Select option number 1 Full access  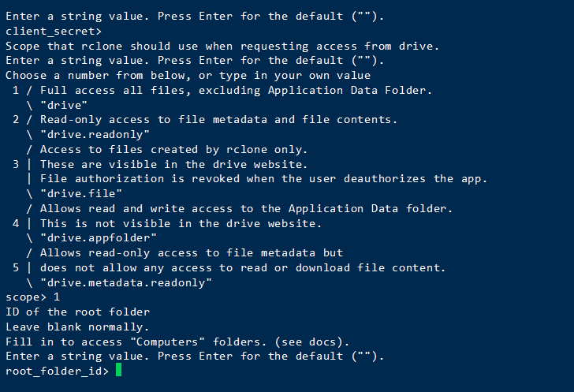[x=16, y=90]
